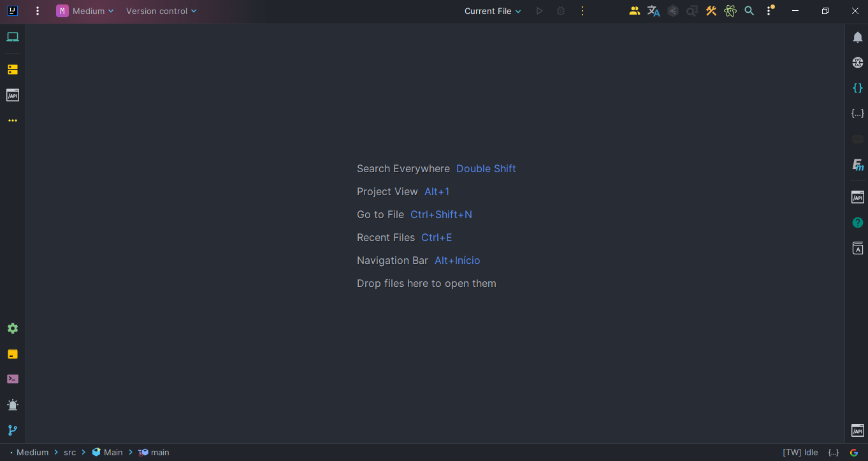Select Main class in the breadcrumb

click(x=107, y=452)
